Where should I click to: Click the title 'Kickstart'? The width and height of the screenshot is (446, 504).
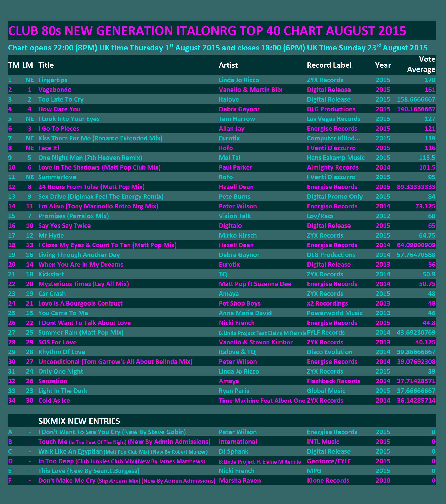click(x=51, y=274)
